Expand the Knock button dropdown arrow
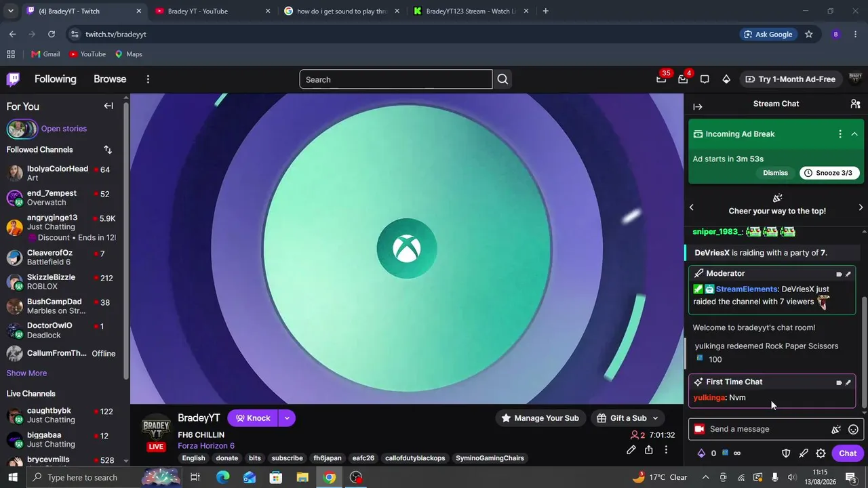The height and width of the screenshot is (488, 868). (x=287, y=418)
